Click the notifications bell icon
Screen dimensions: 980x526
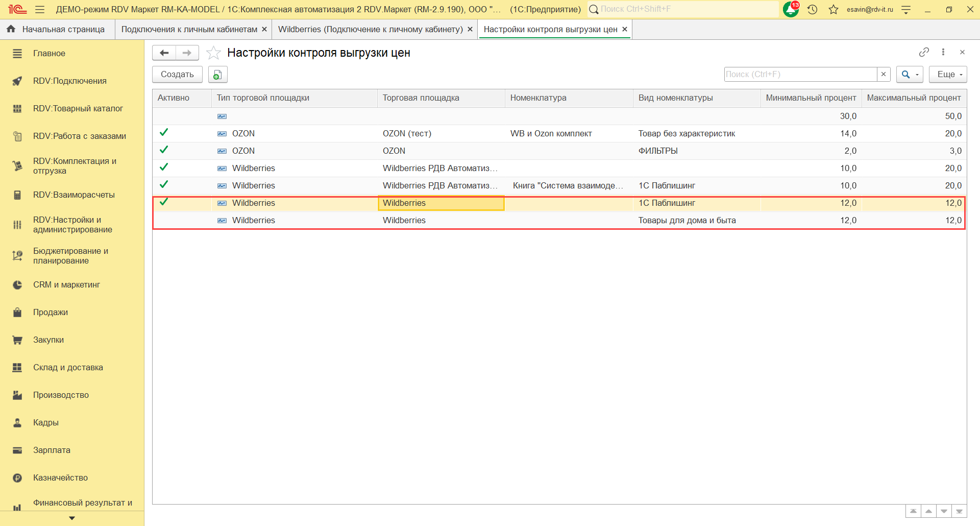coord(791,9)
